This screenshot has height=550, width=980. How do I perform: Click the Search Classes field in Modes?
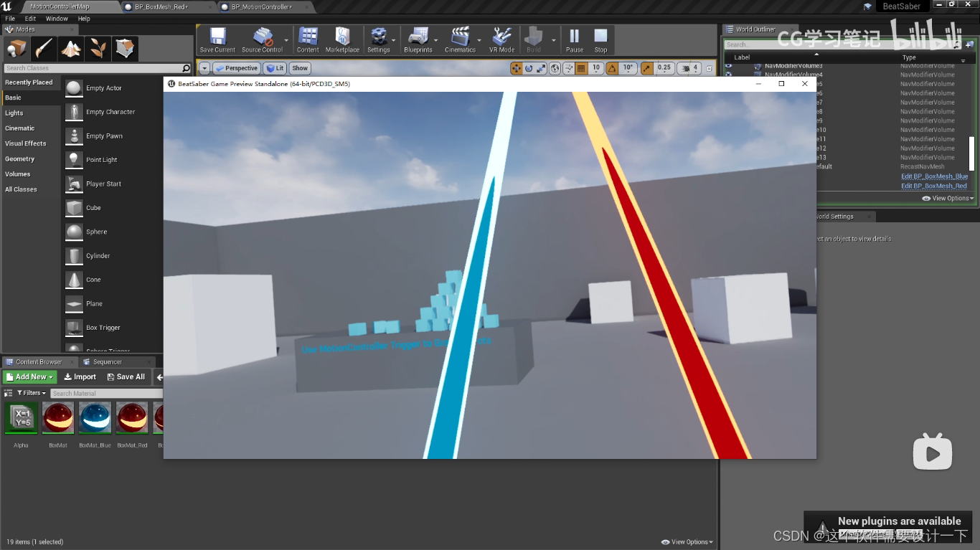coord(93,68)
